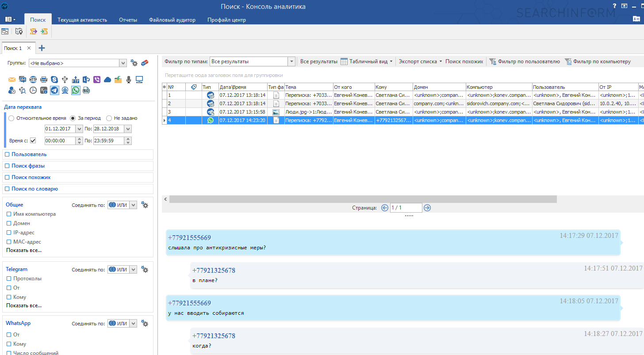Click the horizontal scrollbar under results table
The image size is (644, 355).
pos(363,199)
